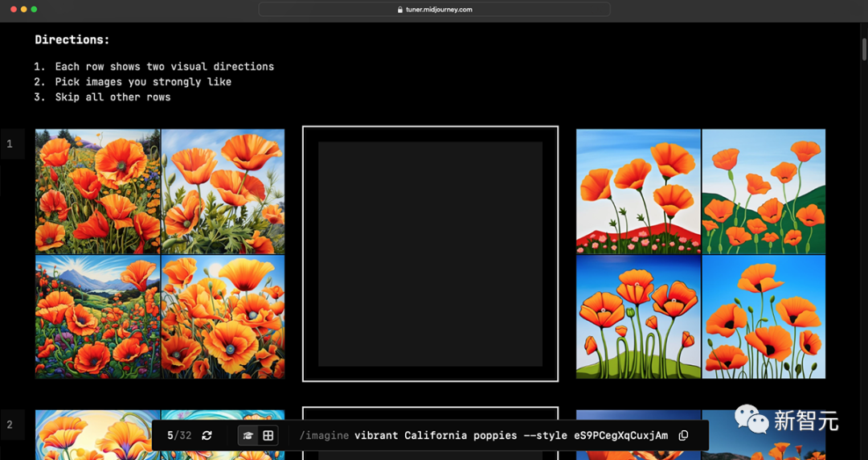
Task: Copy the /imagine prompt with copy icon
Action: (684, 436)
